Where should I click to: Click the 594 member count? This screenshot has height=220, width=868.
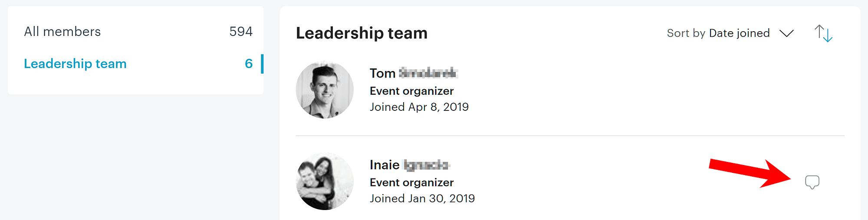(241, 32)
